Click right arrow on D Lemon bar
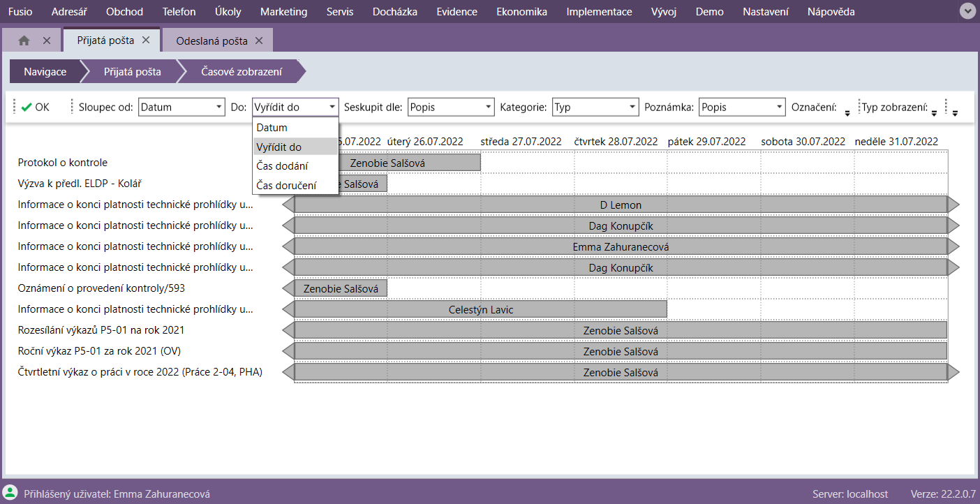Viewport: 980px width, 504px height. [x=953, y=205]
